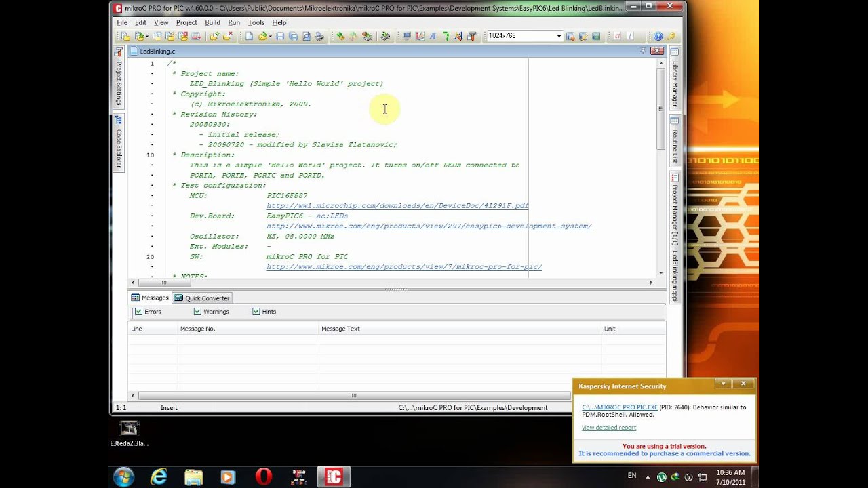This screenshot has height=488, width=868.
Task: Expand the Project Manager side panel
Action: tap(675, 237)
